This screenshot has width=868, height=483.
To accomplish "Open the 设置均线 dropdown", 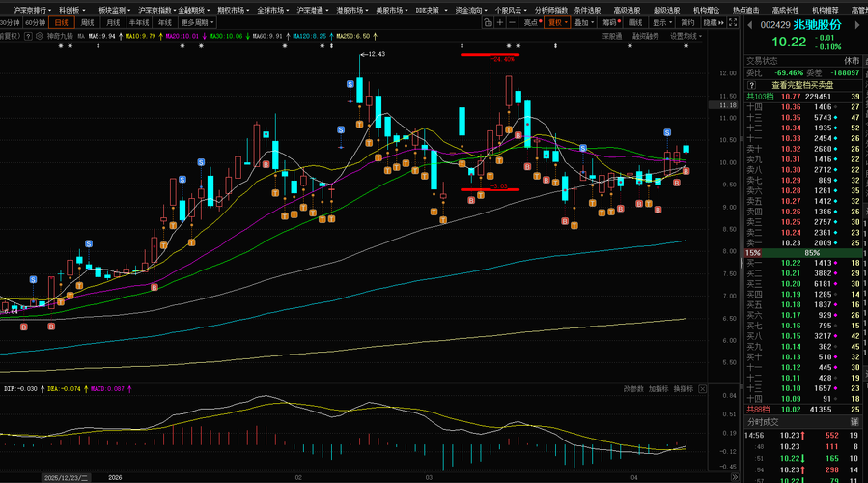I will coord(686,36).
